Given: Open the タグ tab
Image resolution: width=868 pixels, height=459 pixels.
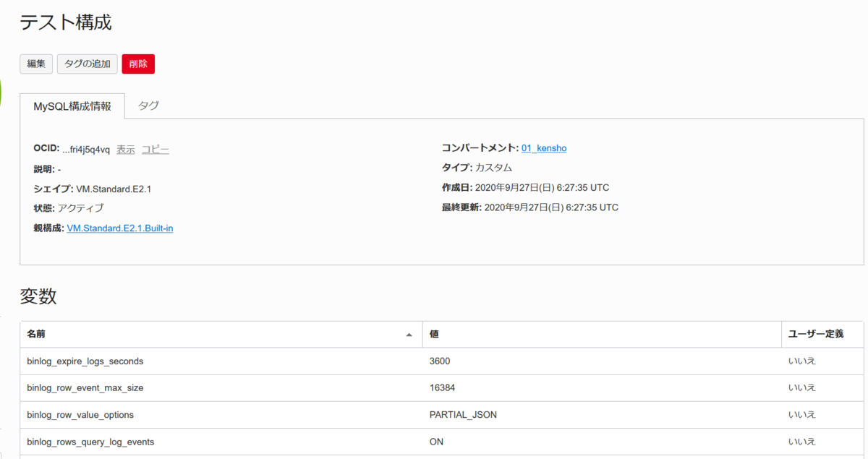Looking at the screenshot, I should point(148,106).
